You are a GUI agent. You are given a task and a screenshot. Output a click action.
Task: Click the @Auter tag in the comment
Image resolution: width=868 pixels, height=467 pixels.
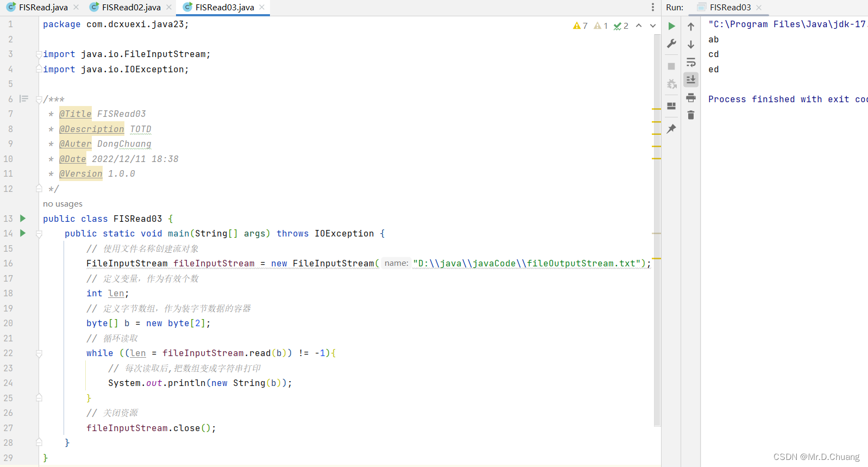coord(76,144)
